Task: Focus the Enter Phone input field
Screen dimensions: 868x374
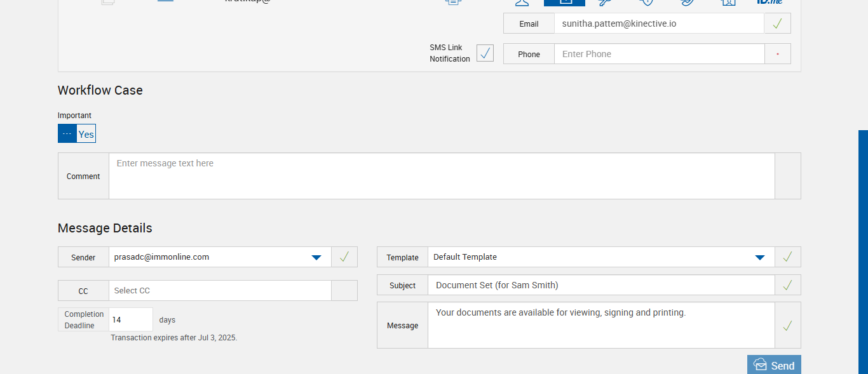Action: click(659, 54)
